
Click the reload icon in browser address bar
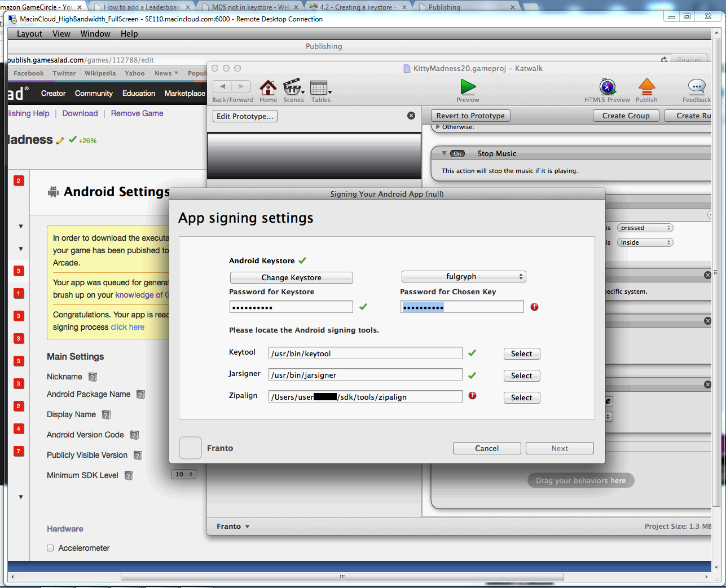(664, 60)
